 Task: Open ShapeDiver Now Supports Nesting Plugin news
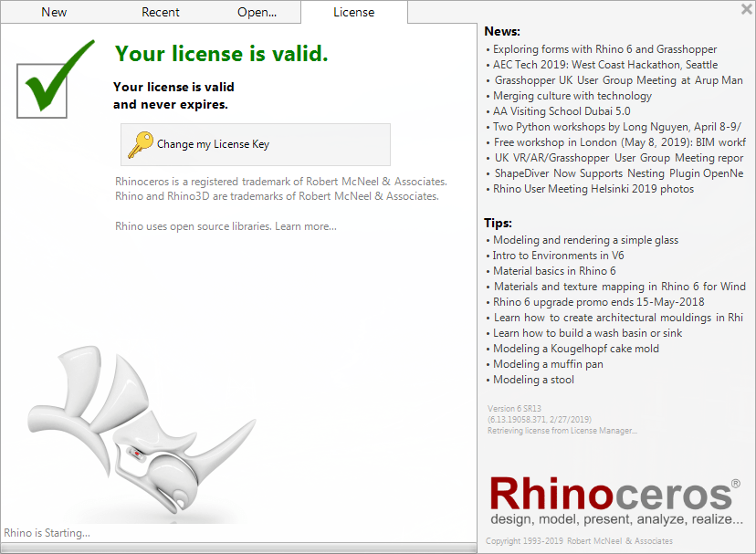coord(619,173)
